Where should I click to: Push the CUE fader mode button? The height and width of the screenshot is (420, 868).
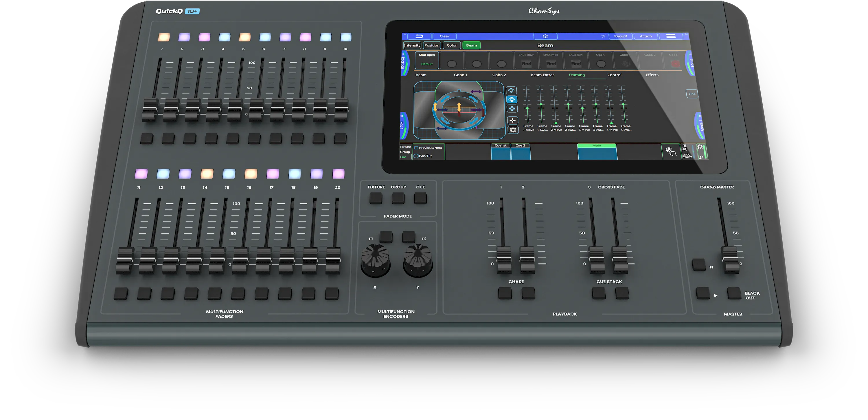[420, 198]
